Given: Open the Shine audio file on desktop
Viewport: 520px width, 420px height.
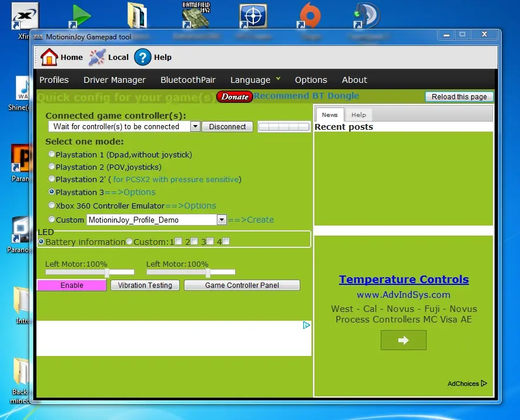Looking at the screenshot, I should pyautogui.click(x=21, y=93).
